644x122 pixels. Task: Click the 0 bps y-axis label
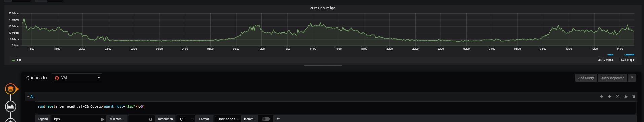(15, 46)
